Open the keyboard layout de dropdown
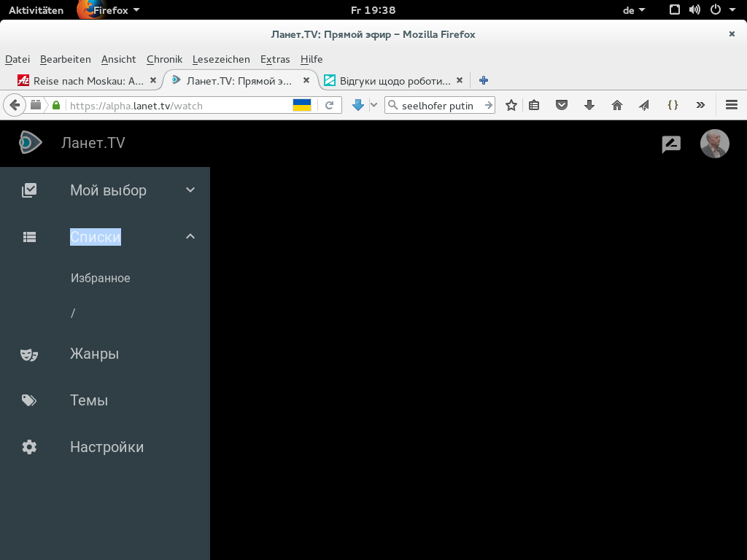The image size is (747, 560). 633,10
